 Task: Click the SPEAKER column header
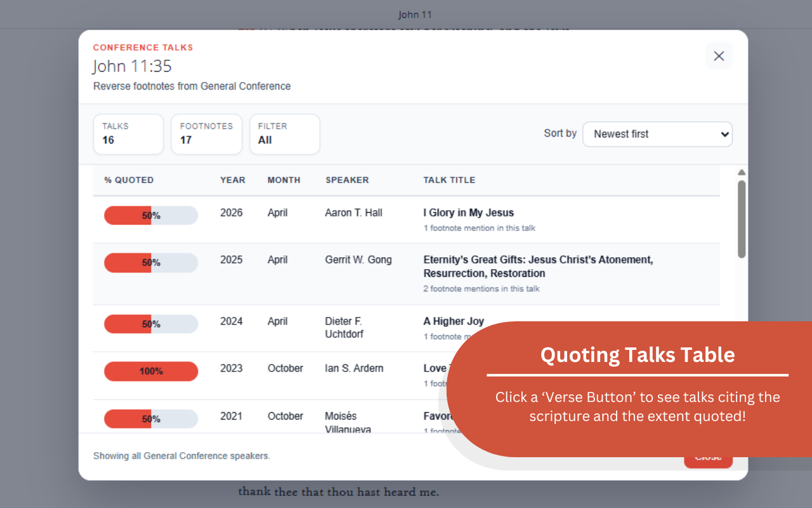pyautogui.click(x=347, y=180)
